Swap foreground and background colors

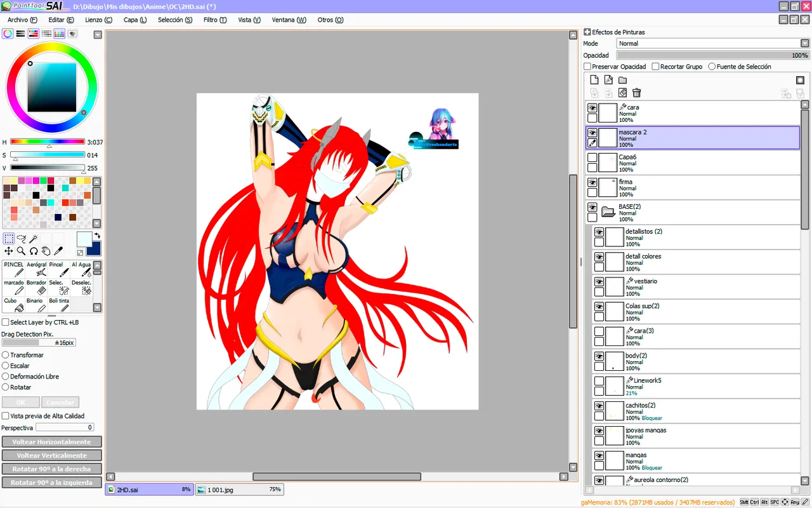[97, 236]
